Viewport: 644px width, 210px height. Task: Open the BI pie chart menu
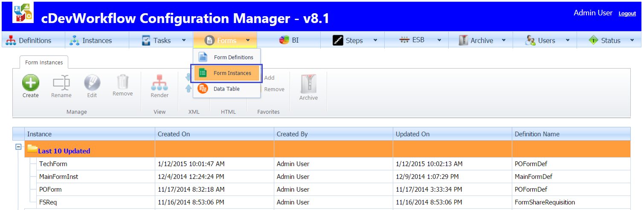point(289,41)
